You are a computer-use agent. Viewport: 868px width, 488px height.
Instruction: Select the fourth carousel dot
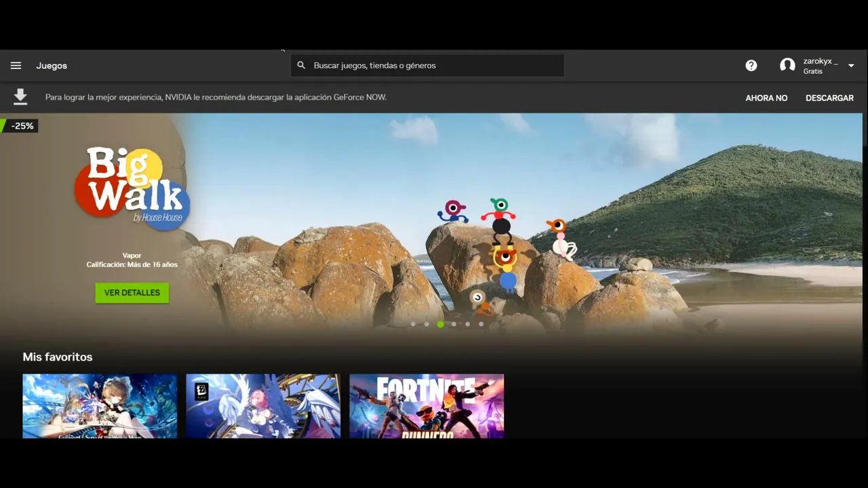454,324
